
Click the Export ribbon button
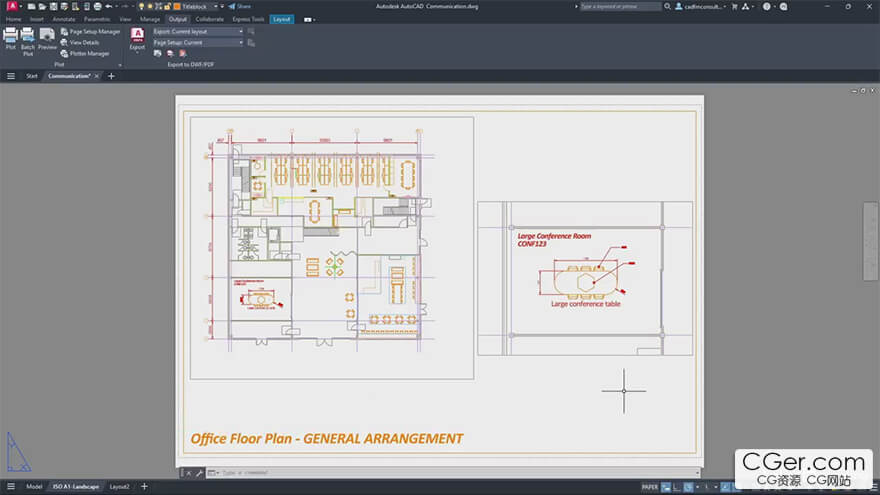point(137,39)
